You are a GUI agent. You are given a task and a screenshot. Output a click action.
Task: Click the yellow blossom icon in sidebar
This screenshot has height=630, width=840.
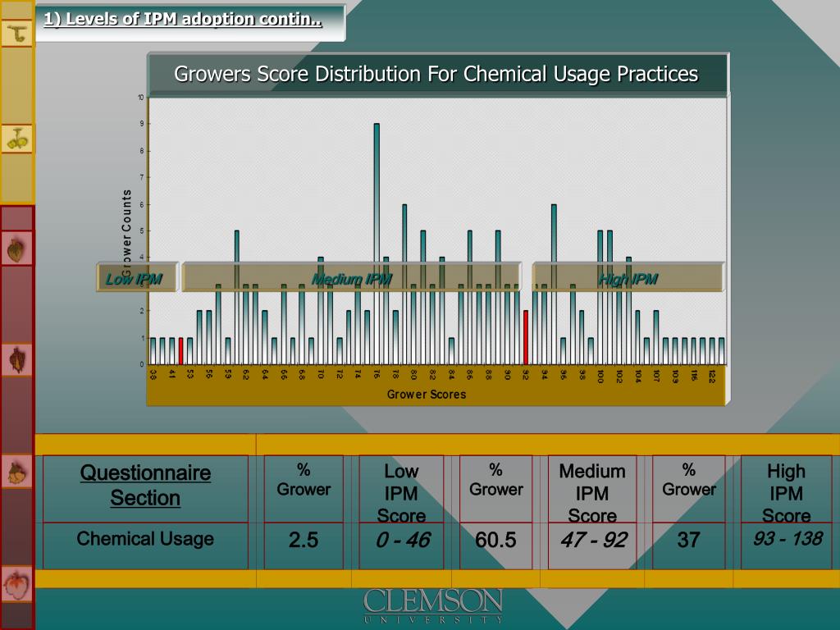pyautogui.click(x=17, y=139)
